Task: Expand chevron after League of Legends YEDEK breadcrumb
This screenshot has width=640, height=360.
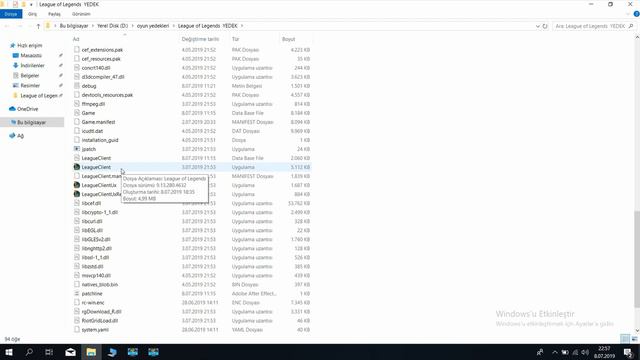Action: tap(242, 26)
